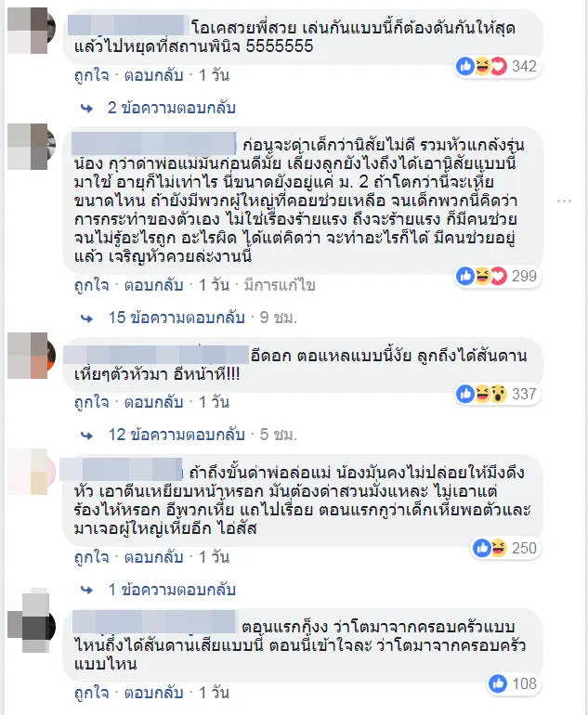Viewport: 588px width, 715px height.
Task: Click the reply arrow icon beside 15 replies
Action: 86,318
